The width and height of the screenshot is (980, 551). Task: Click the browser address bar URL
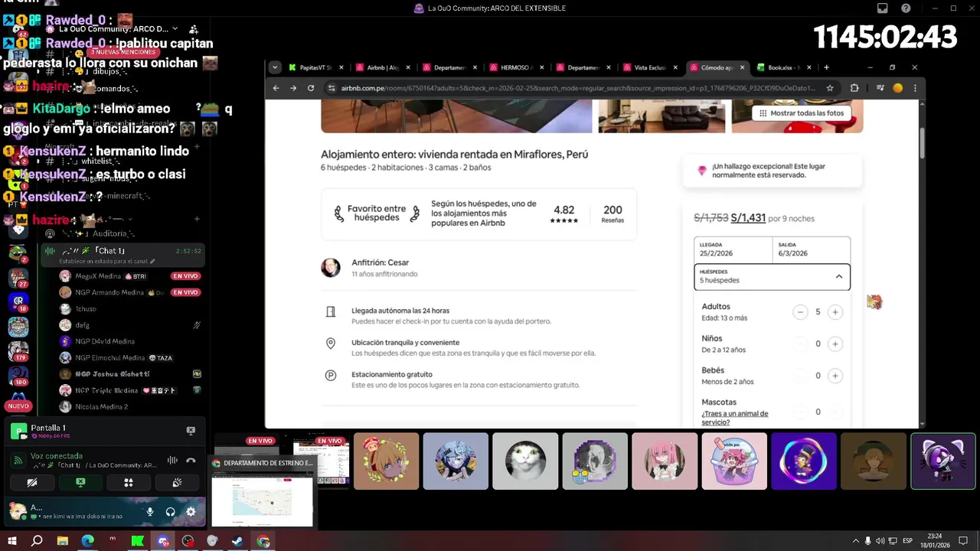coord(577,88)
